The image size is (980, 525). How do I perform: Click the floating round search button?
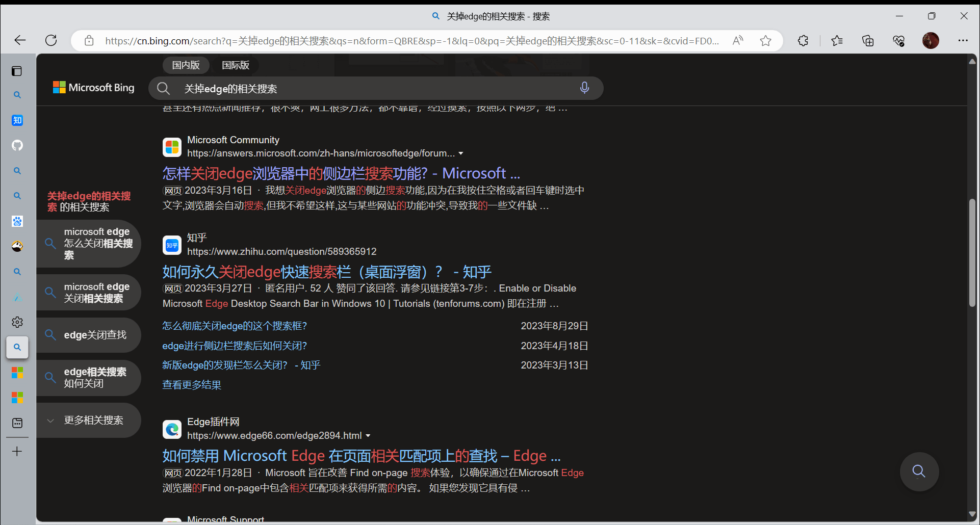pyautogui.click(x=919, y=471)
